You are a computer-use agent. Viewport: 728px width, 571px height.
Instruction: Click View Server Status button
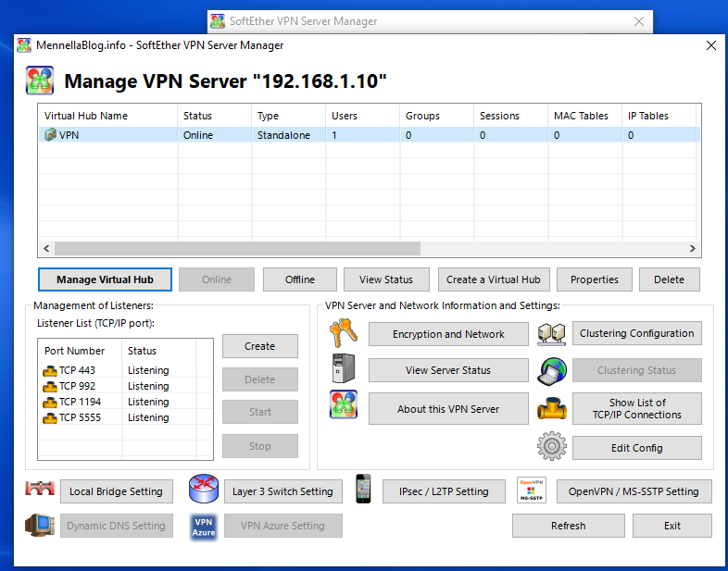click(448, 370)
